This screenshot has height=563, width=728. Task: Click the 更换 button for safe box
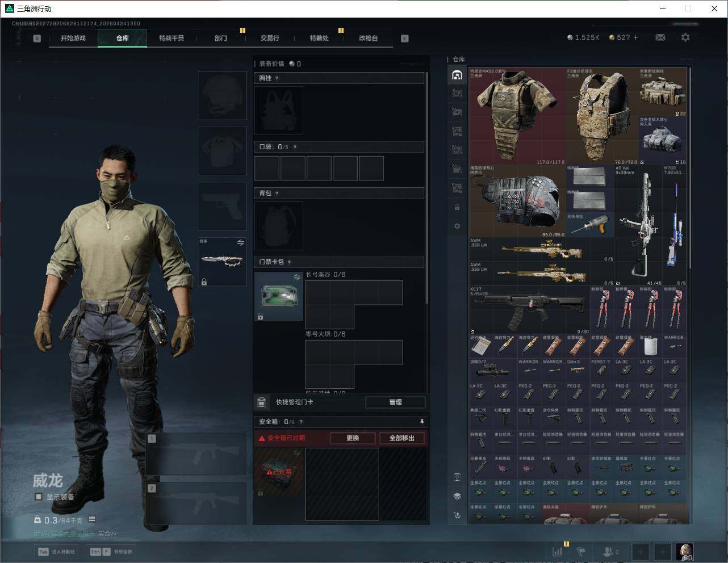coord(353,438)
